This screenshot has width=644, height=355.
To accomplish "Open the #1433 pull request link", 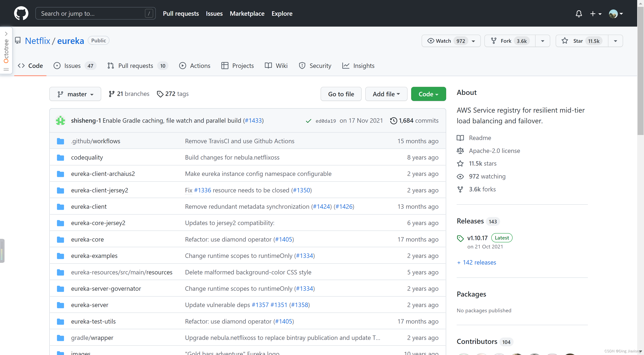I will click(x=253, y=121).
